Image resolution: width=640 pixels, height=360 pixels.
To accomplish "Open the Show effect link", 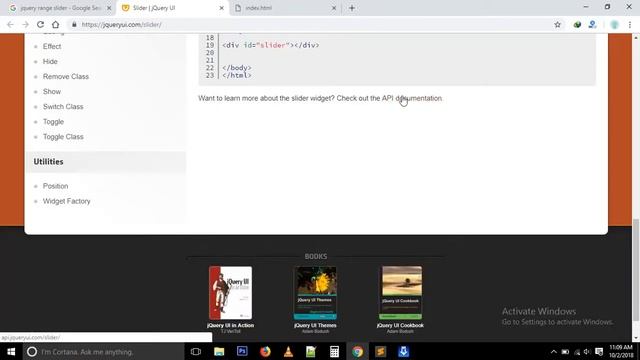I will point(52,92).
